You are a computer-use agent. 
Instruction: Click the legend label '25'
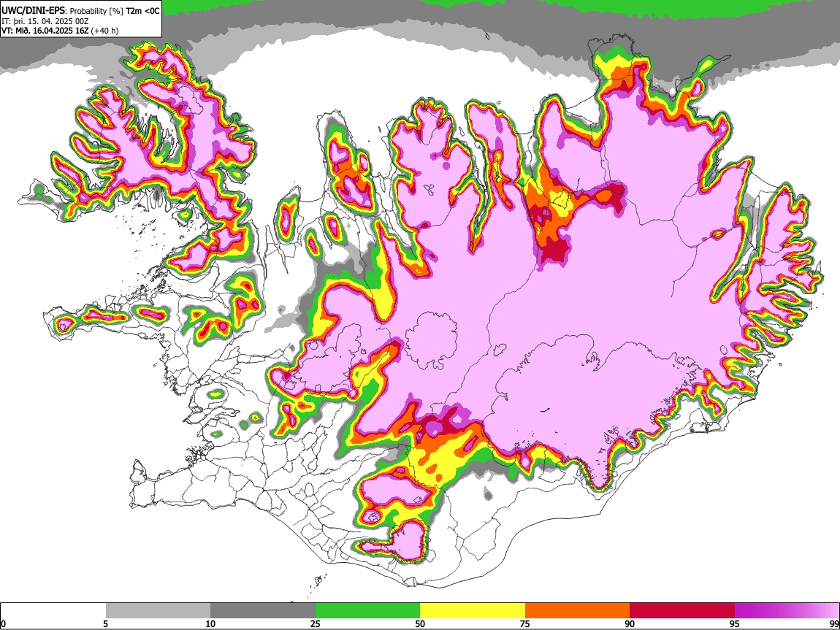click(x=316, y=623)
